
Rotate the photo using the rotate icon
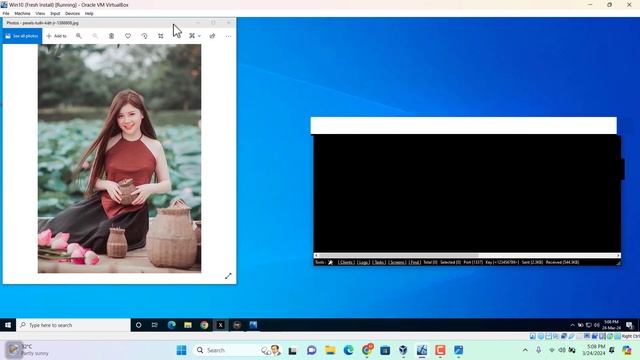144,36
